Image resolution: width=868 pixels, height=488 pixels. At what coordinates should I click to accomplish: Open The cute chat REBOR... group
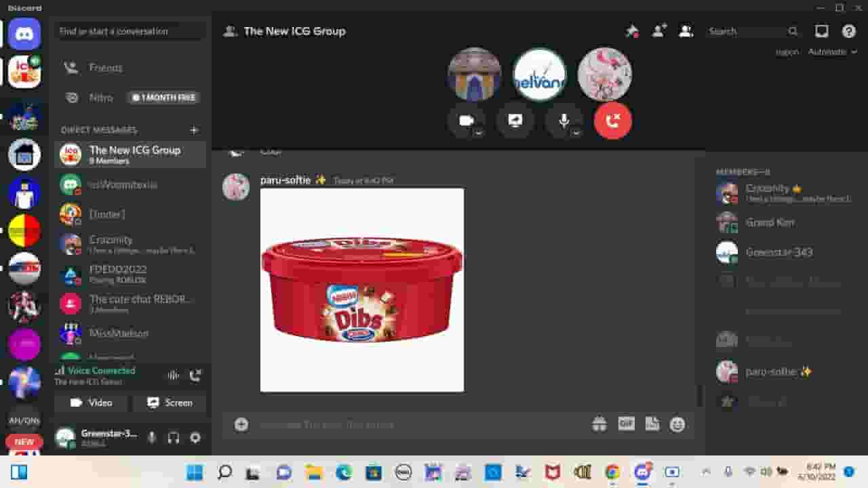tap(130, 304)
